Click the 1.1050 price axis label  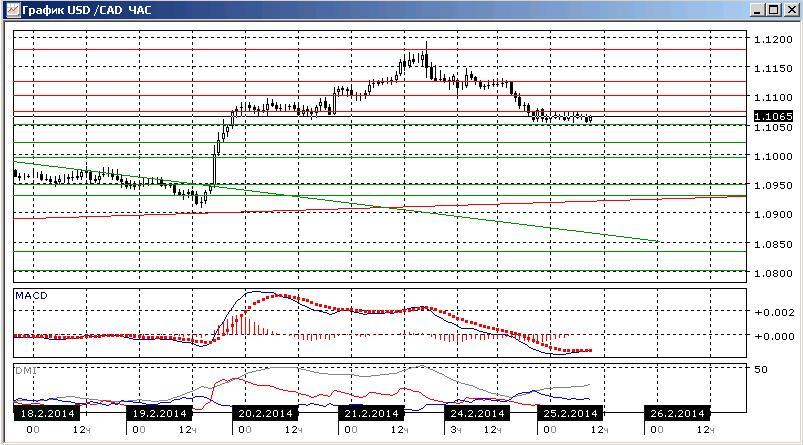click(773, 128)
